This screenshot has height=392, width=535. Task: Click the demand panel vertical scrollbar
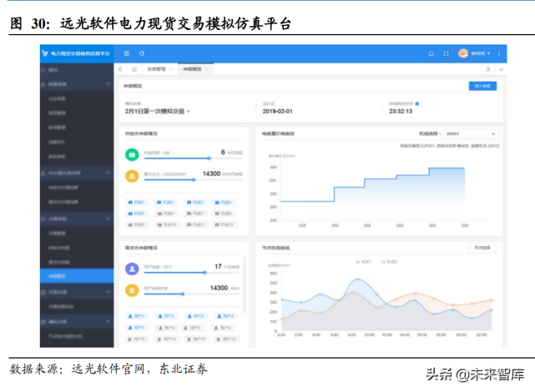click(x=245, y=284)
